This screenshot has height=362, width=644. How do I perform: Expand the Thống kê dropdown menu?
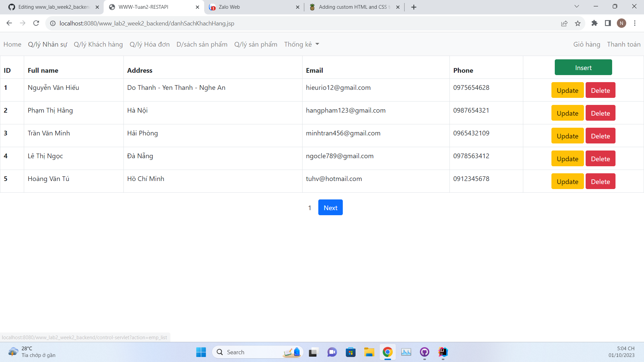[301, 44]
